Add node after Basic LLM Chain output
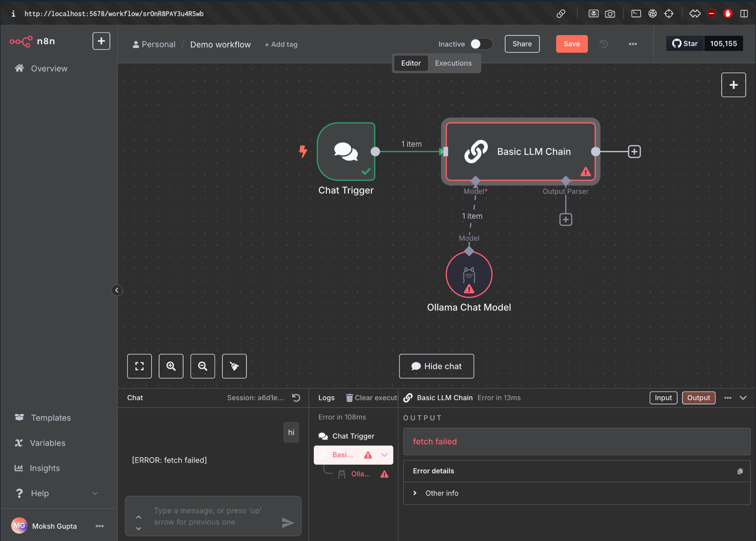This screenshot has height=541, width=756. pyautogui.click(x=634, y=151)
